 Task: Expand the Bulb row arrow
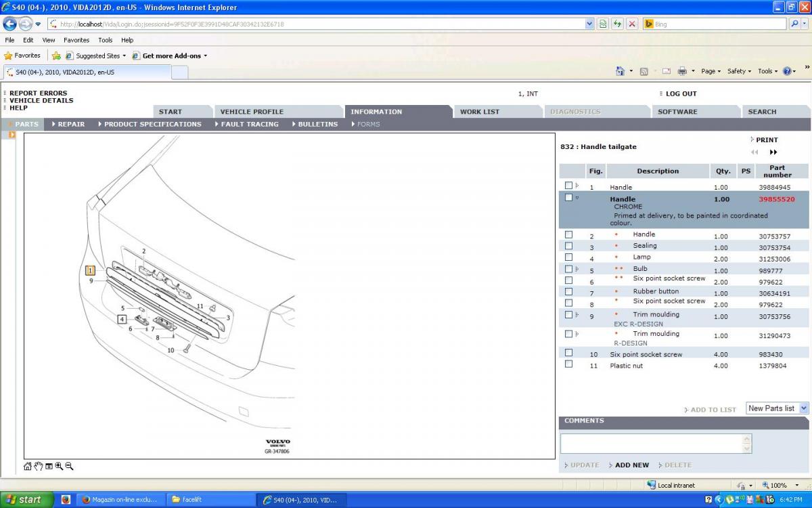(577, 270)
